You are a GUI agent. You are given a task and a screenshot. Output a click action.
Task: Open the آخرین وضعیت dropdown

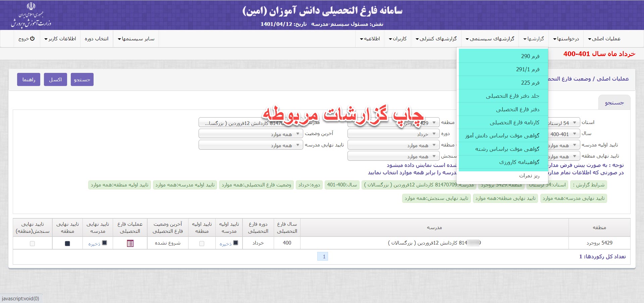pyautogui.click(x=251, y=134)
